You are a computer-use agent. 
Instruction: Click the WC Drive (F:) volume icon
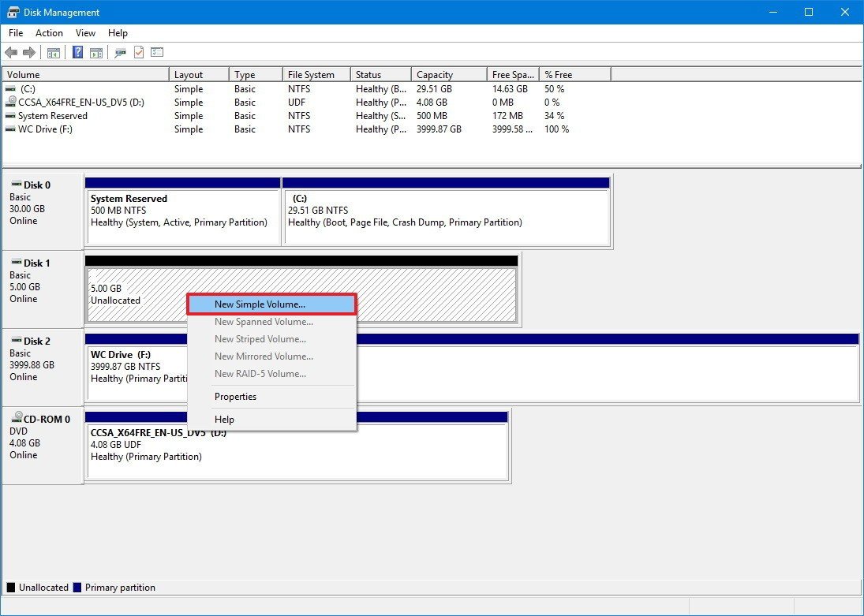[x=10, y=129]
